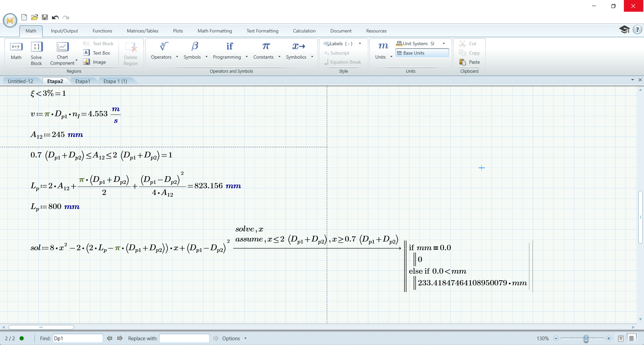Expand the Unit System dropdown
This screenshot has width=644, height=345.
click(444, 44)
